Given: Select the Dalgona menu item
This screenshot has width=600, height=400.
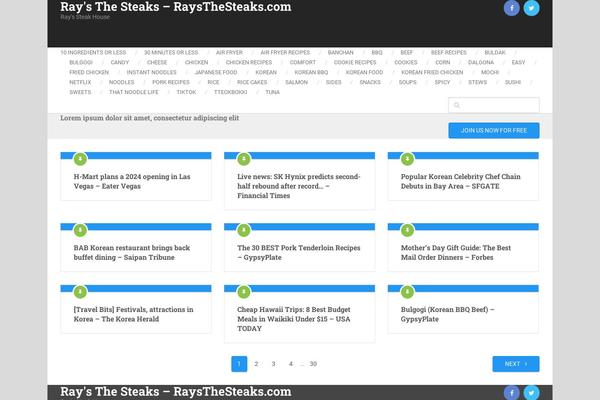Looking at the screenshot, I should [481, 62].
